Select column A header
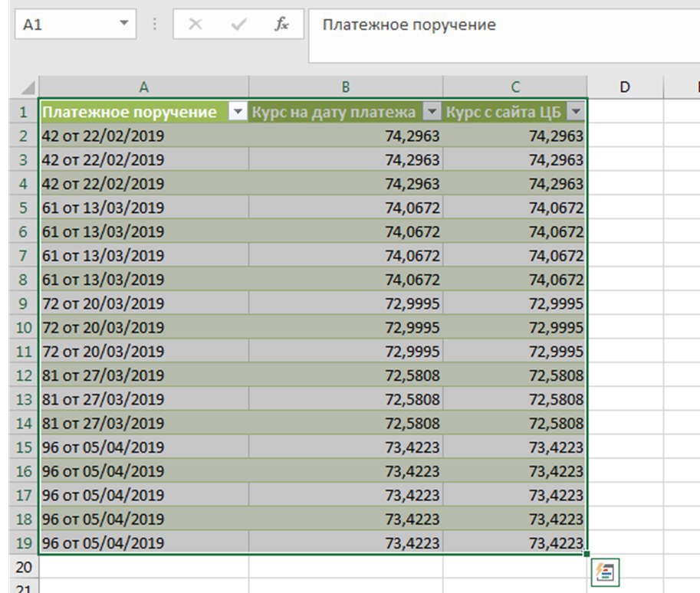This screenshot has width=700, height=593. click(143, 87)
